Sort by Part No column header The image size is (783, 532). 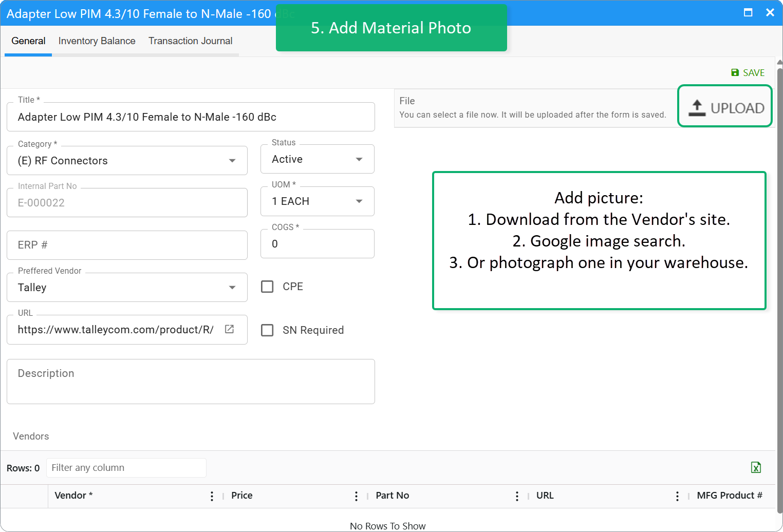[393, 496]
